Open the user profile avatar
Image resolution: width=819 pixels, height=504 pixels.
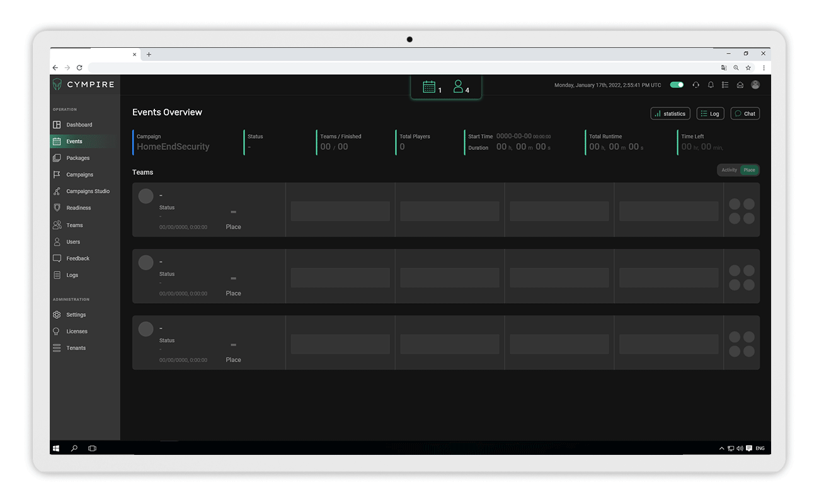coord(755,84)
